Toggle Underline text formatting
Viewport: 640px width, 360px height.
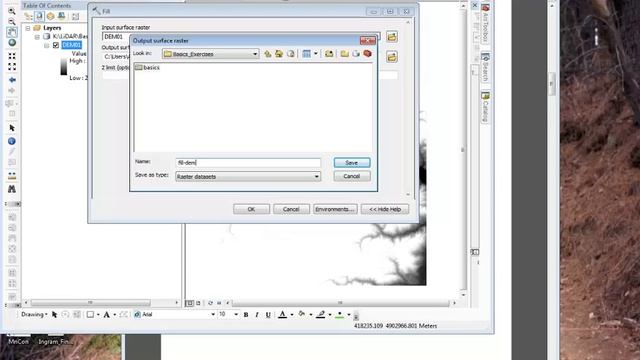click(268, 315)
